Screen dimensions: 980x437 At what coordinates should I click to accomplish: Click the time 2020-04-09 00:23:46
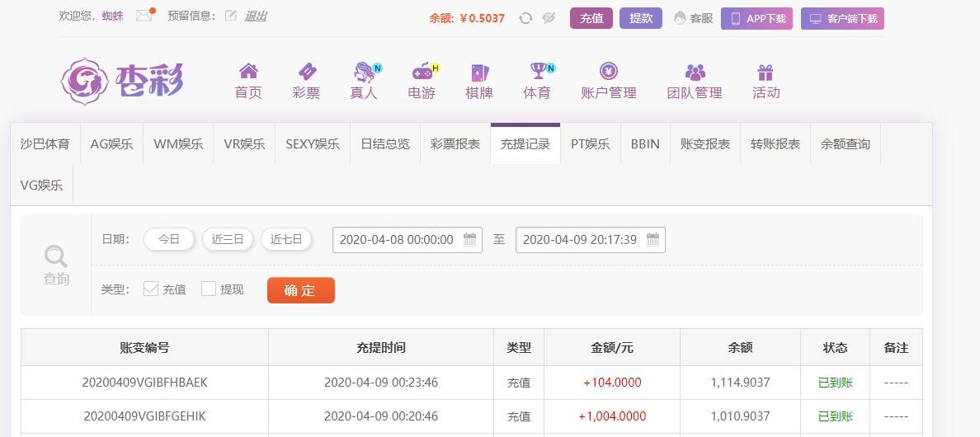tap(381, 382)
